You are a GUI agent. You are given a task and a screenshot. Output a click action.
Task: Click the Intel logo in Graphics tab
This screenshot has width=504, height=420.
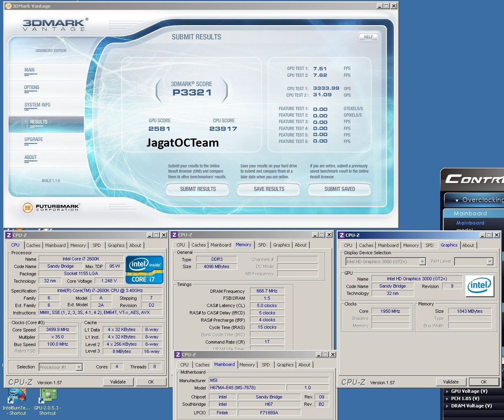pos(479,286)
